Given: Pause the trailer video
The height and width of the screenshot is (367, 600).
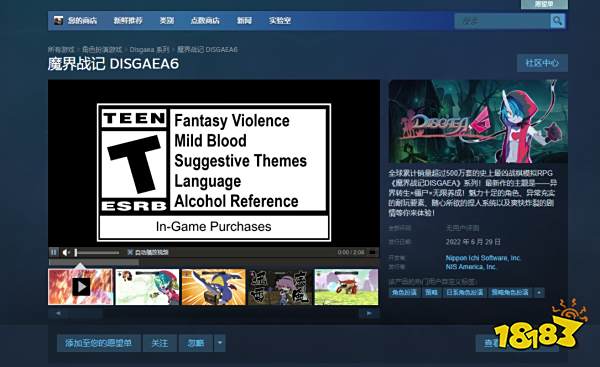Looking at the screenshot, I should point(54,252).
